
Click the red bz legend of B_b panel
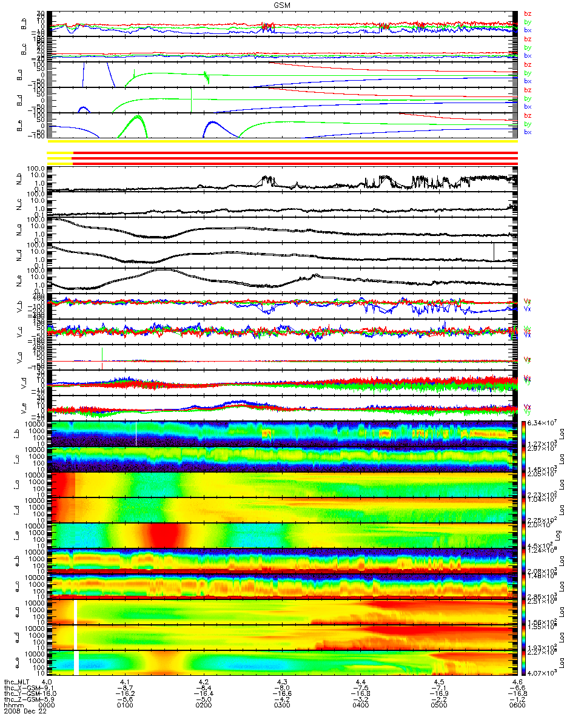[528, 13]
